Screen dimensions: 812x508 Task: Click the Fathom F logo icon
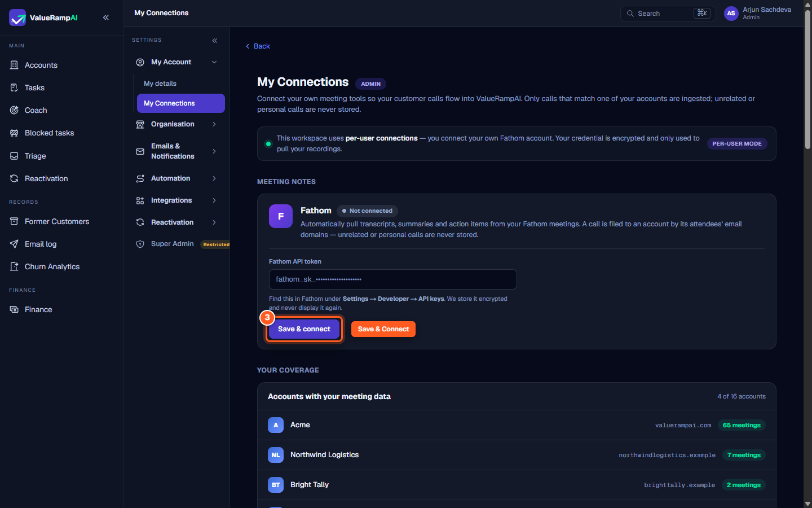281,216
